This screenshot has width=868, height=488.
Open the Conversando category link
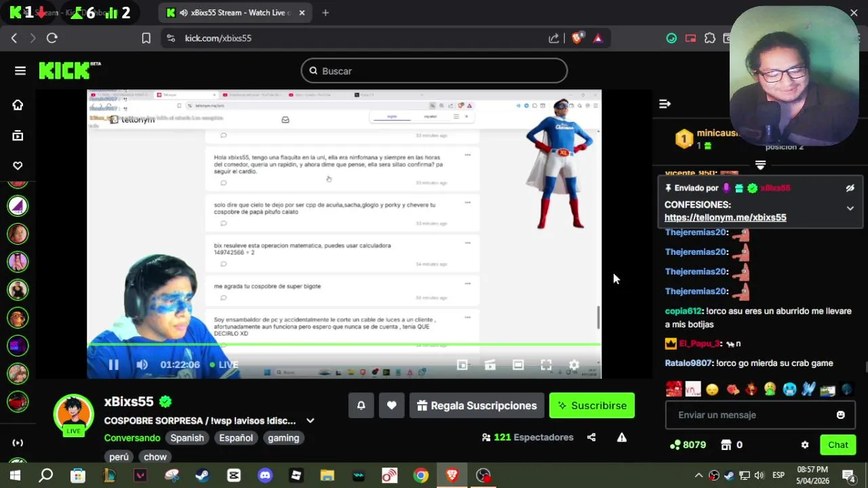(132, 438)
